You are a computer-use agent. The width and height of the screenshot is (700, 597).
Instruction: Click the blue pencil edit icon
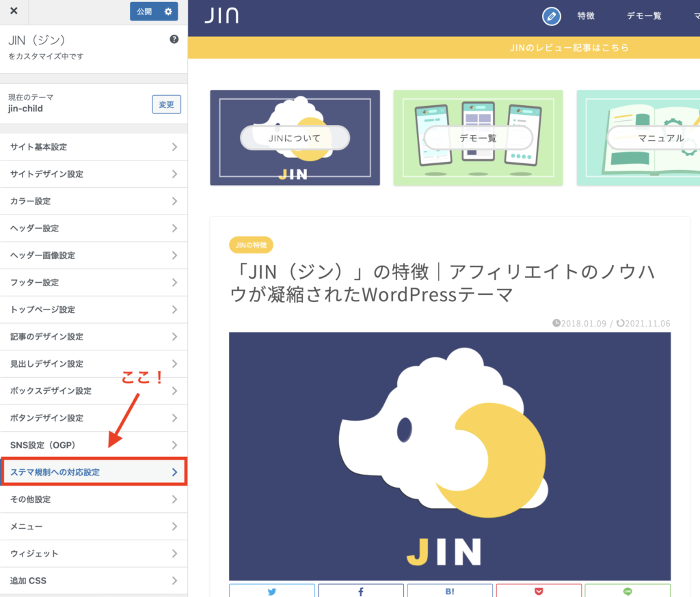[x=552, y=16]
